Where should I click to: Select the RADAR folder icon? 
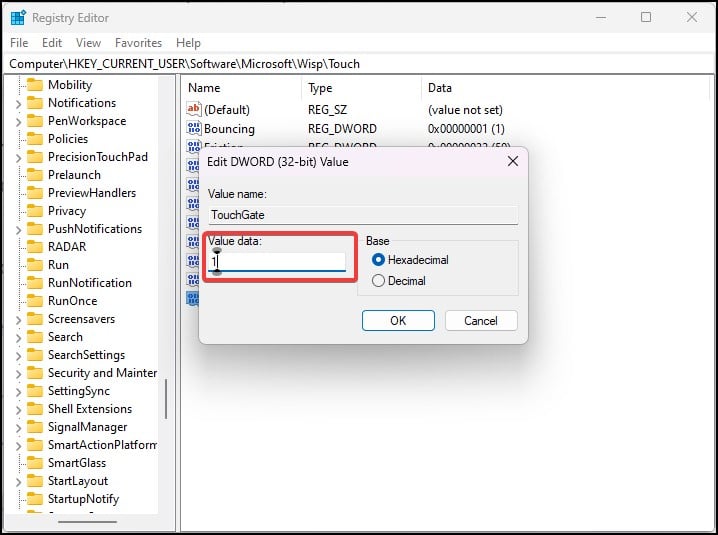click(35, 246)
